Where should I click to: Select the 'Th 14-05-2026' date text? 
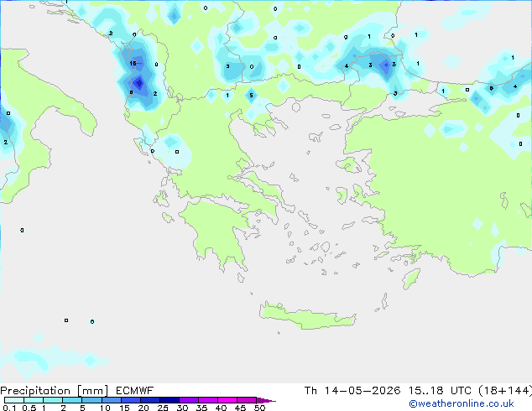[x=352, y=391]
